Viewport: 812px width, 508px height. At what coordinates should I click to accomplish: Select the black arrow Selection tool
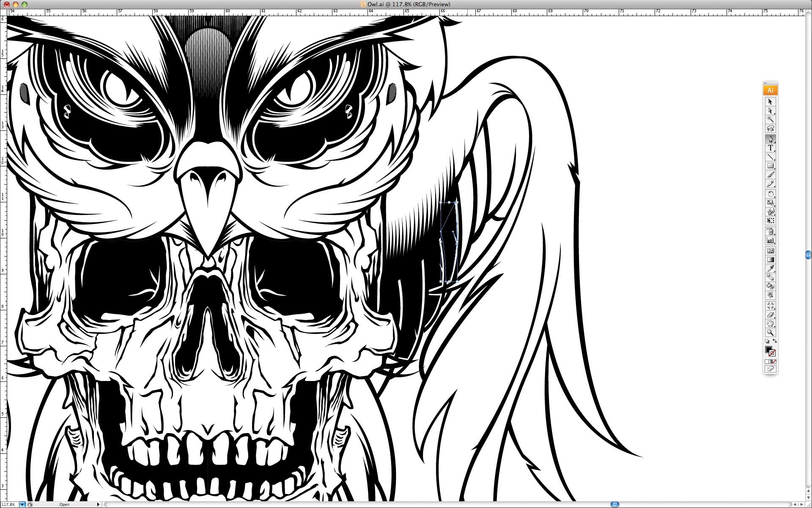tap(770, 102)
